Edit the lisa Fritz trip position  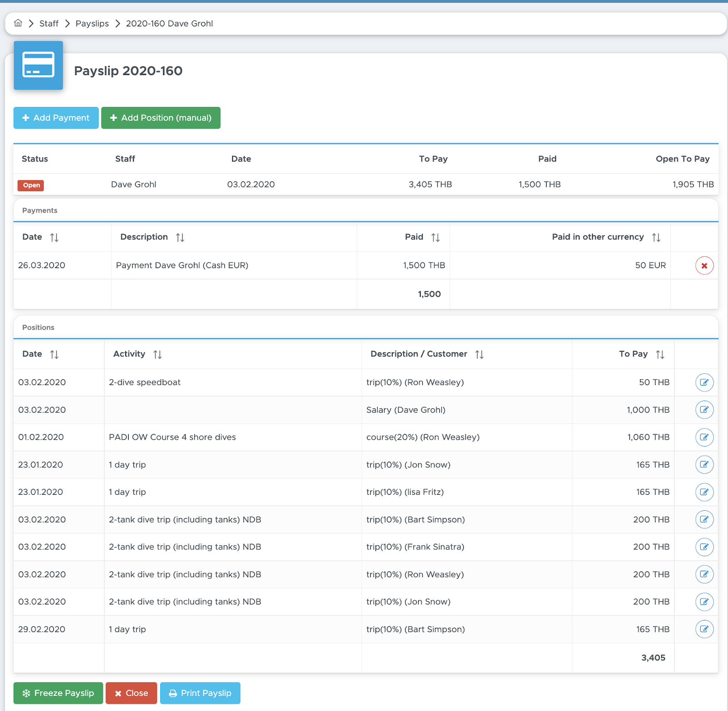(x=704, y=492)
